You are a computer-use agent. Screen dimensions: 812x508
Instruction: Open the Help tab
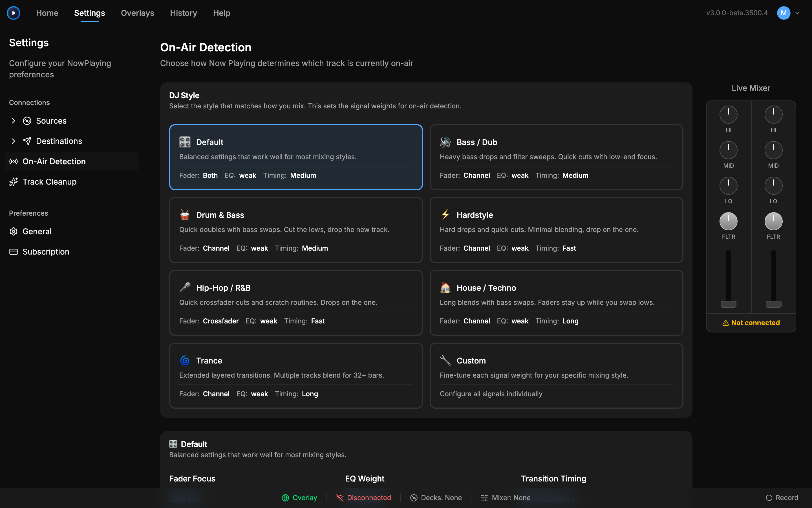pos(222,13)
